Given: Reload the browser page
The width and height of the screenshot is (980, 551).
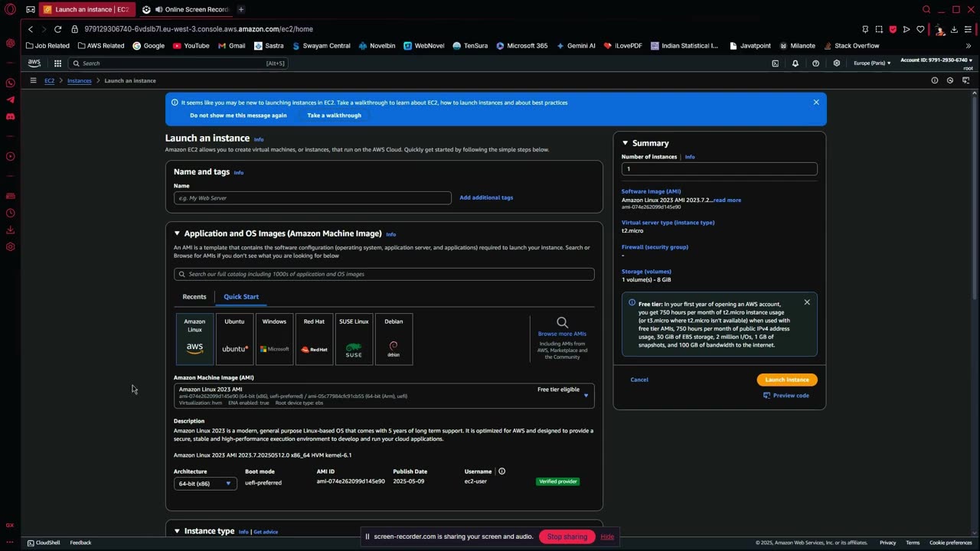Looking at the screenshot, I should (57, 29).
